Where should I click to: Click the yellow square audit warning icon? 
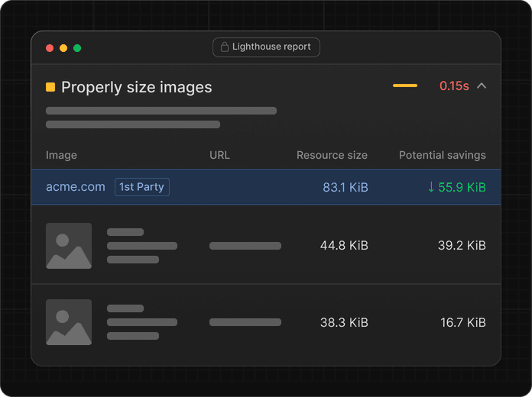click(50, 87)
